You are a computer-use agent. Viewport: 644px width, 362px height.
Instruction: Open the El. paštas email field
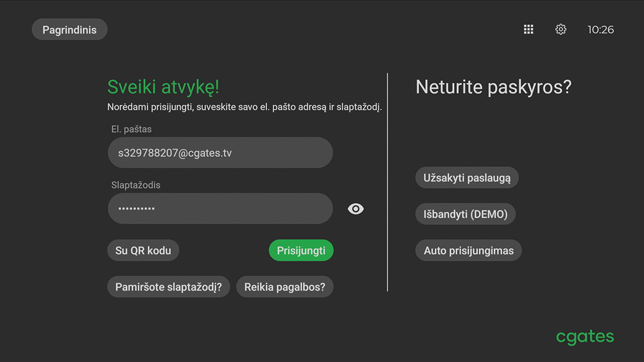[x=220, y=152]
